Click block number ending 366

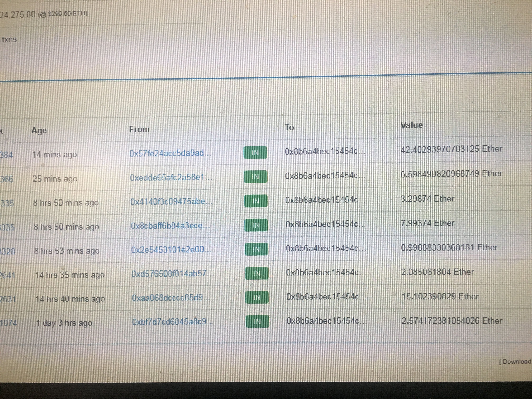coord(7,179)
